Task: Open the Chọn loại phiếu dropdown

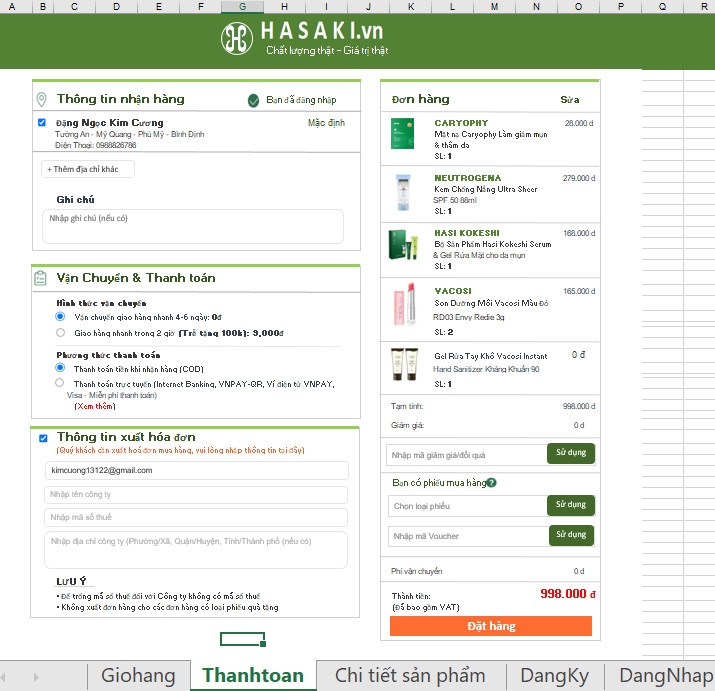Action: (467, 506)
